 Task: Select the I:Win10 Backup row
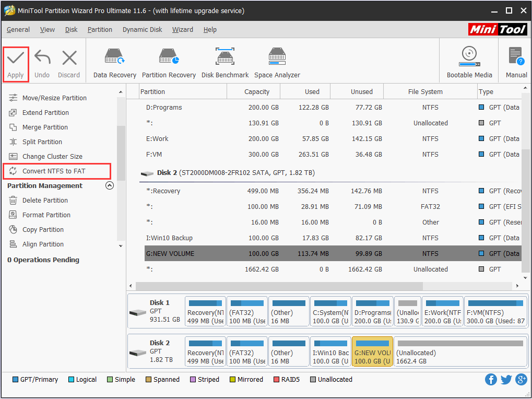pyautogui.click(x=333, y=238)
